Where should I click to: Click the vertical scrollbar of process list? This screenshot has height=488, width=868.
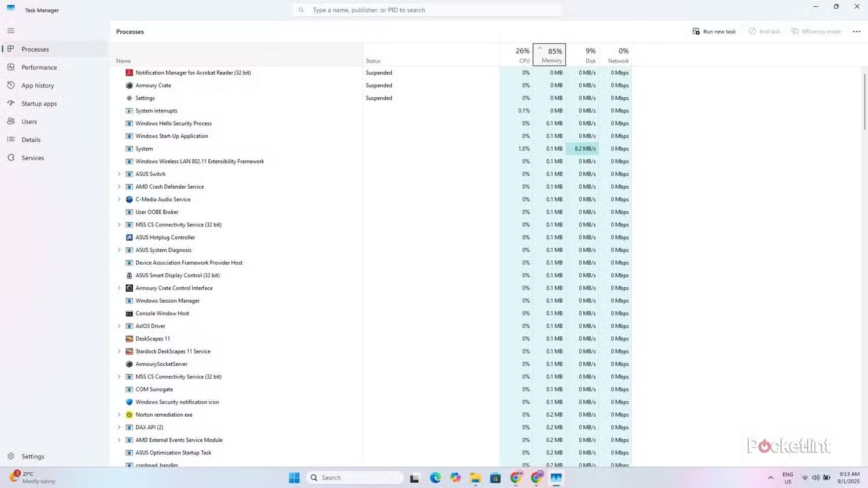(865, 102)
